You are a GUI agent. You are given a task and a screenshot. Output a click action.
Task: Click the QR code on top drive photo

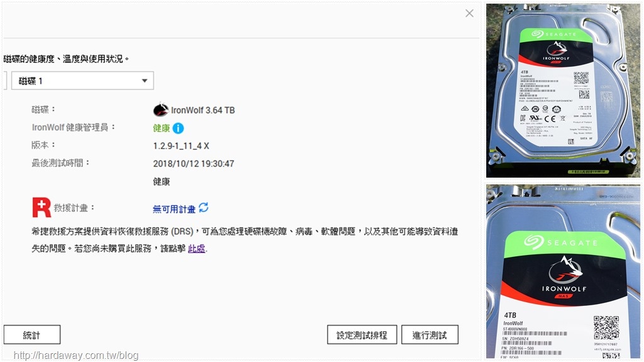pos(581,78)
